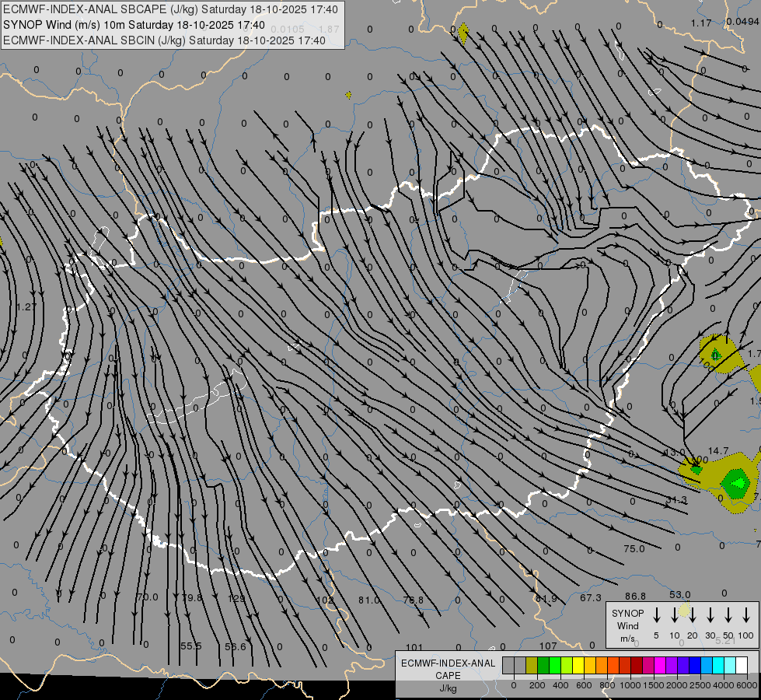The height and width of the screenshot is (700, 761).
Task: Click the 86.8 value on the map
Action: (x=635, y=596)
